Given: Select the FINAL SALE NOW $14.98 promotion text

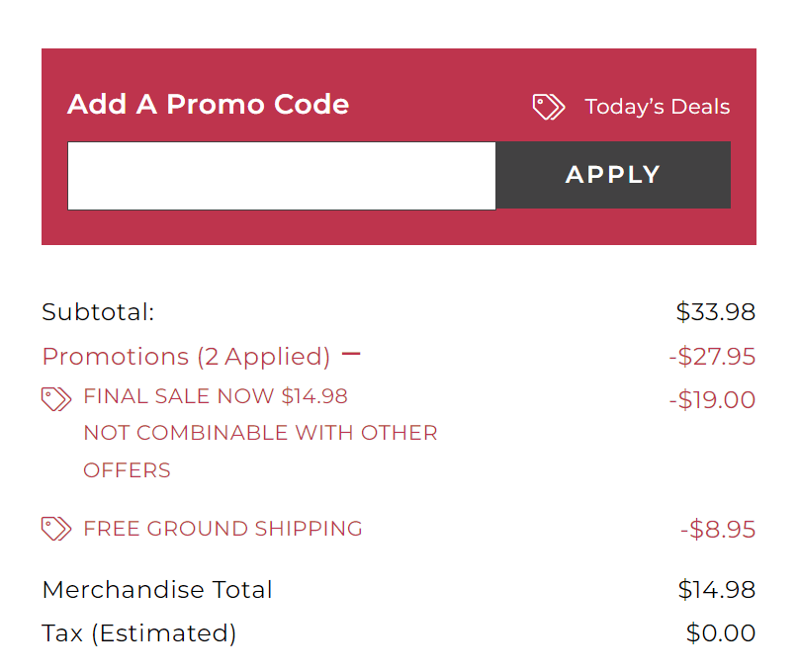Looking at the screenshot, I should [x=216, y=396].
